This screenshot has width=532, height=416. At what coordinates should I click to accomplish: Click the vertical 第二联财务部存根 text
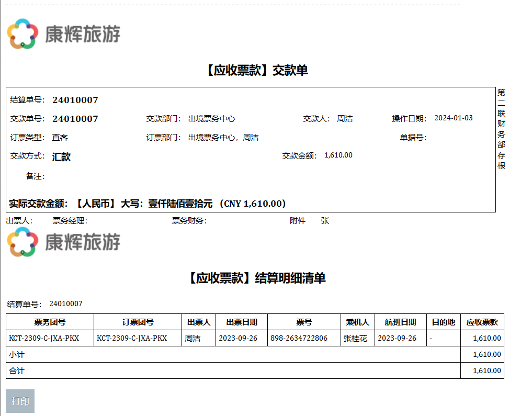[501, 129]
